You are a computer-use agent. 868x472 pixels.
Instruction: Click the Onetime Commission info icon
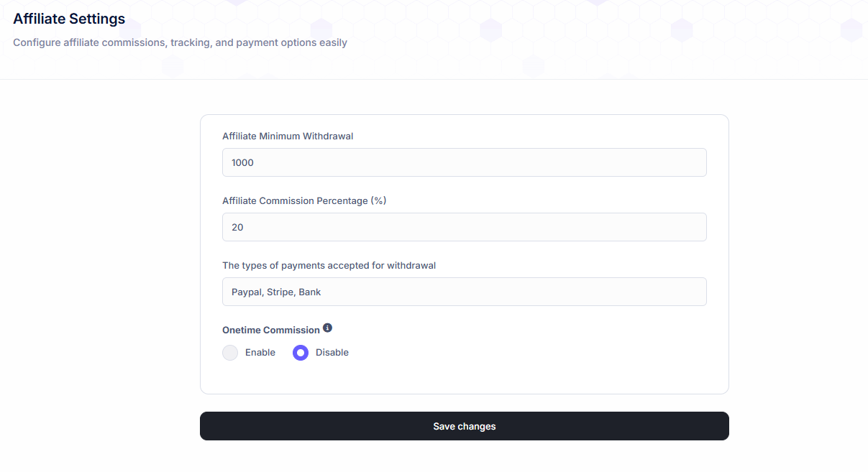[328, 328]
